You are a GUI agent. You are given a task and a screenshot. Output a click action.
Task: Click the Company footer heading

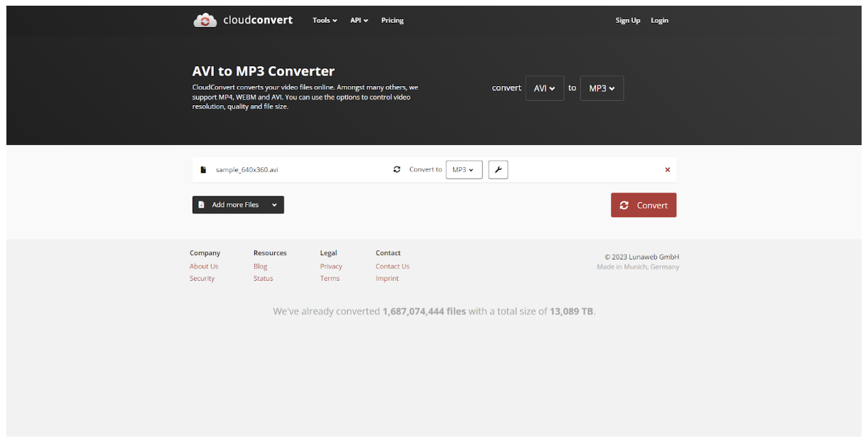pyautogui.click(x=205, y=253)
